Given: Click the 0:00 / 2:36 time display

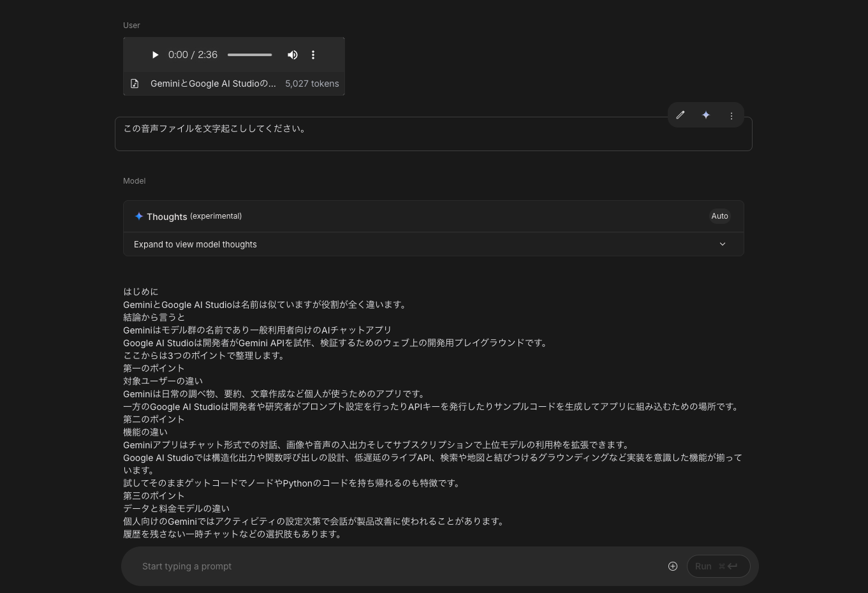Looking at the screenshot, I should tap(193, 55).
